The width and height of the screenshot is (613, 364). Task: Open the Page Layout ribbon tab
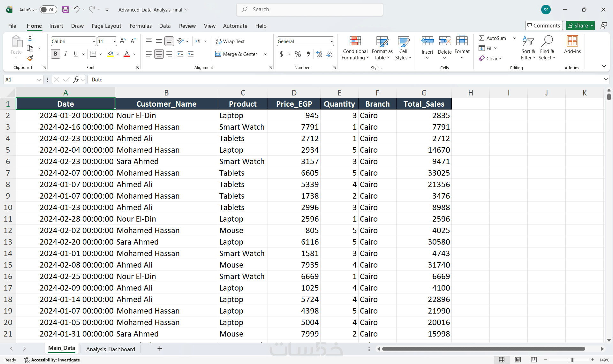point(106,26)
